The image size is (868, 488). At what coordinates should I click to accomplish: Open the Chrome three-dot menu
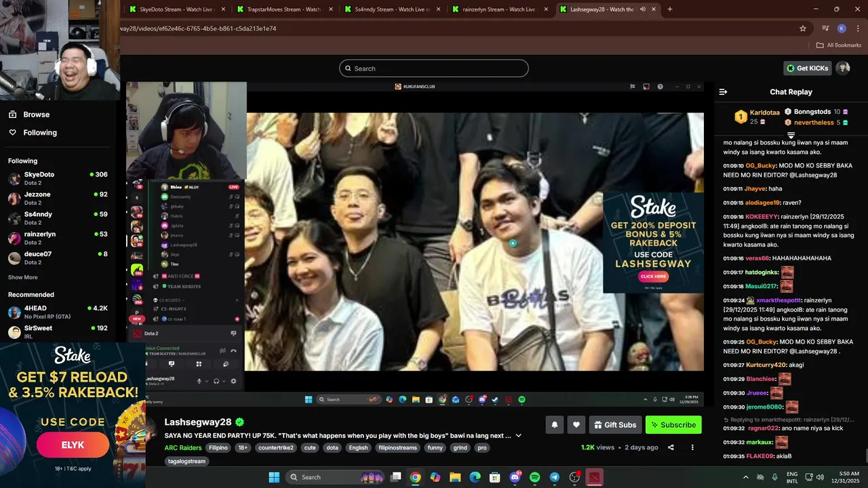coord(858,28)
